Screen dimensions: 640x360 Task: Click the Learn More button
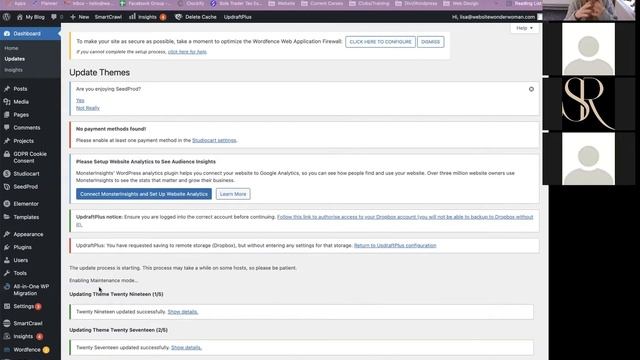tap(233, 194)
